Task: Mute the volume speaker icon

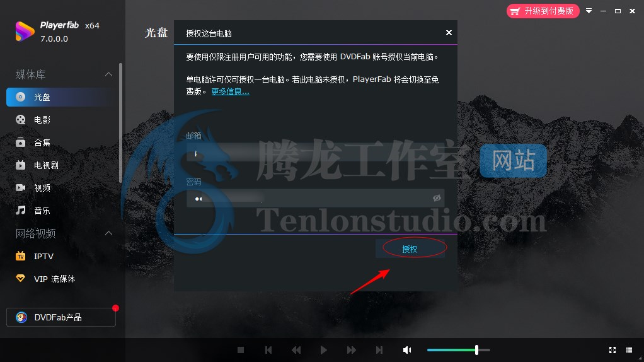Action: click(x=407, y=350)
